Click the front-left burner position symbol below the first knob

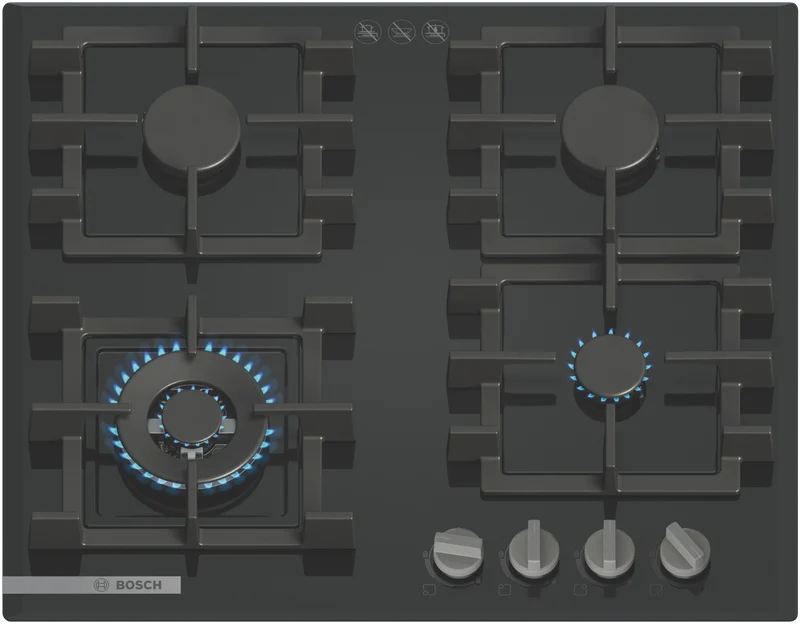pyautogui.click(x=429, y=590)
